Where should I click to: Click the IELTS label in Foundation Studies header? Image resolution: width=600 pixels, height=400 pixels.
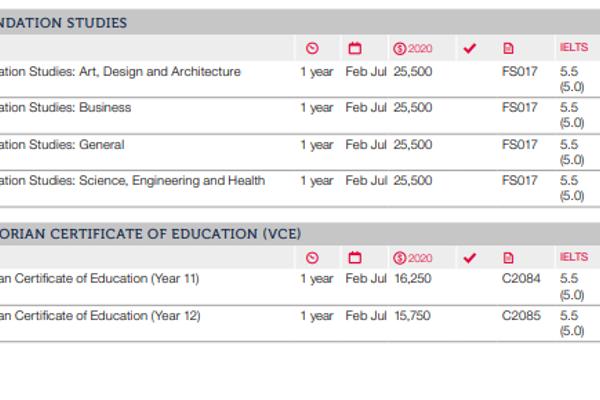[x=573, y=48]
